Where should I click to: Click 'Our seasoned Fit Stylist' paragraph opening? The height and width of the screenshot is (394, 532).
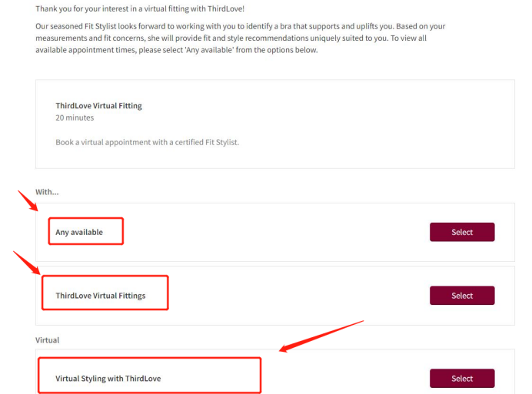76,26
